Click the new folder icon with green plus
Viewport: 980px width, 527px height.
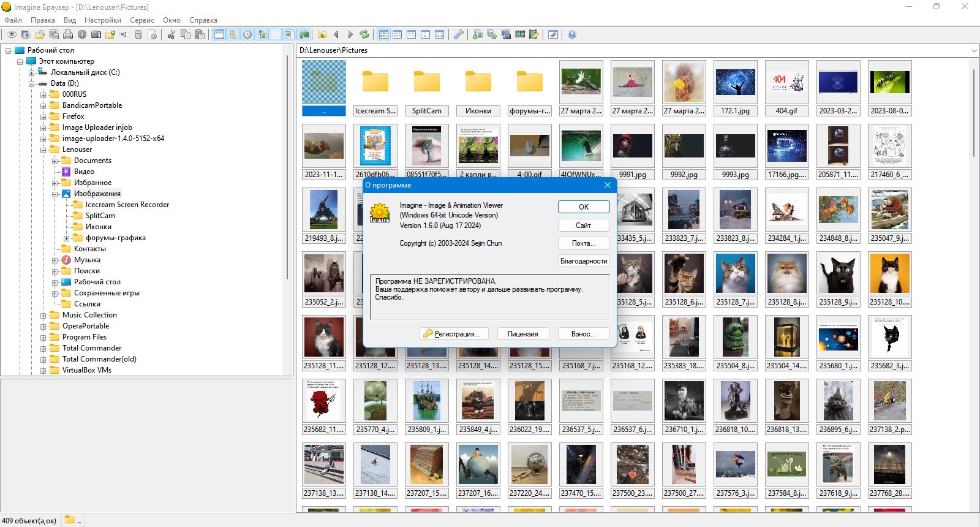click(x=110, y=34)
